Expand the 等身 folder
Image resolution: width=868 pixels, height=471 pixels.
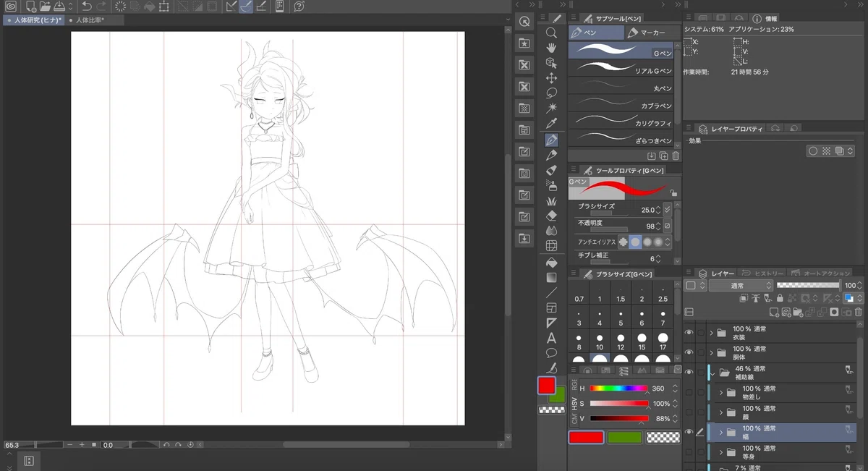pyautogui.click(x=720, y=452)
